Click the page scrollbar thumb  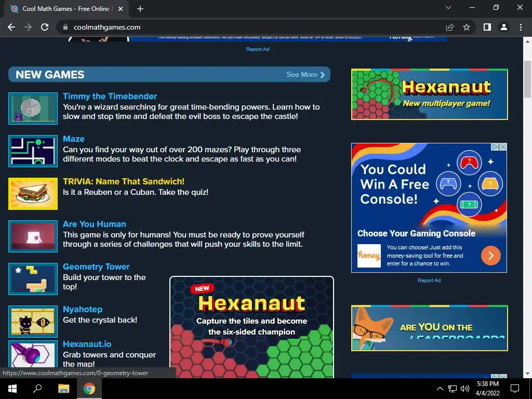point(527,78)
